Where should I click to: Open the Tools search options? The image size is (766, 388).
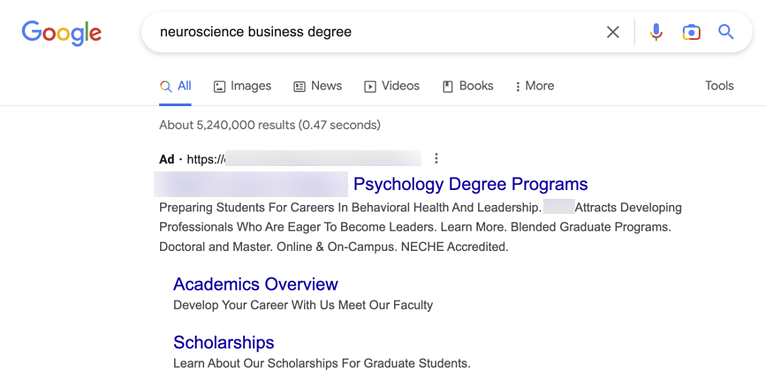point(719,86)
